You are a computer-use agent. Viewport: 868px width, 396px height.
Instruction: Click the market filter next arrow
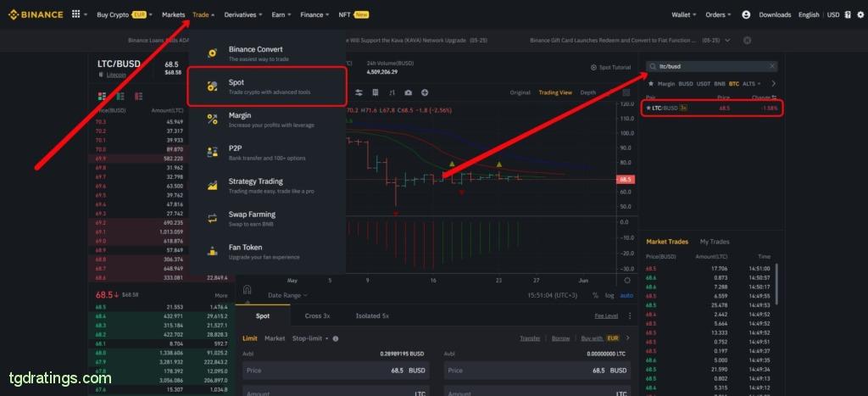(x=773, y=84)
